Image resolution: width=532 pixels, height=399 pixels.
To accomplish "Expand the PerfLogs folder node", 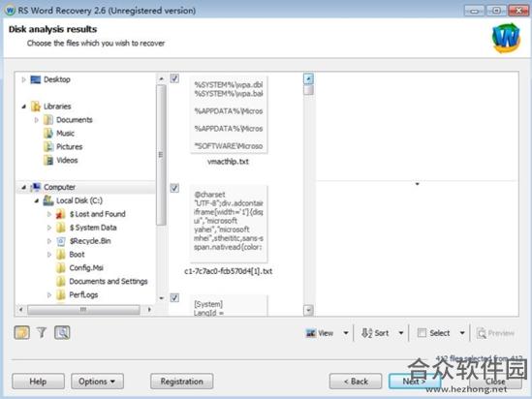I will (x=49, y=295).
